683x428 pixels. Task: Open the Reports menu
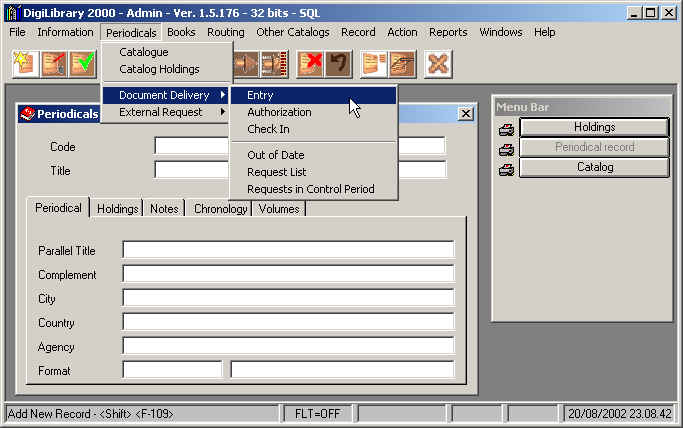coord(448,32)
